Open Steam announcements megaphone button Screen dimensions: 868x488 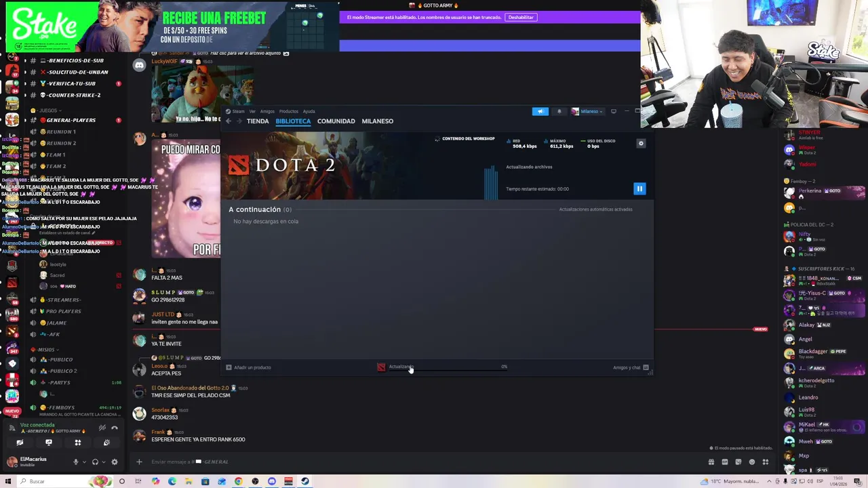tap(540, 111)
